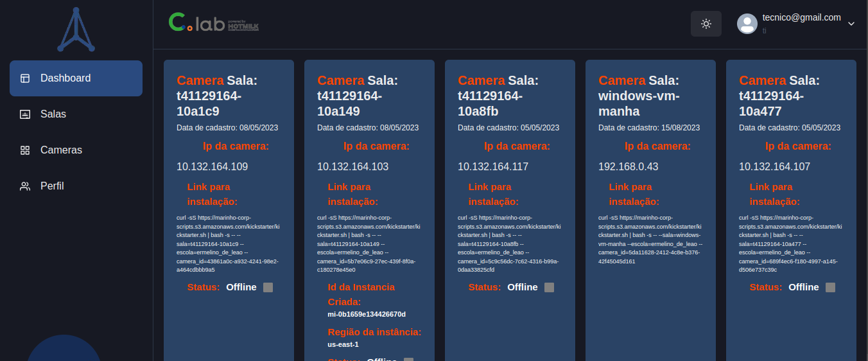Click the tecnico@gmail.com account label
Screen dimensions: 868x361
(801, 17)
